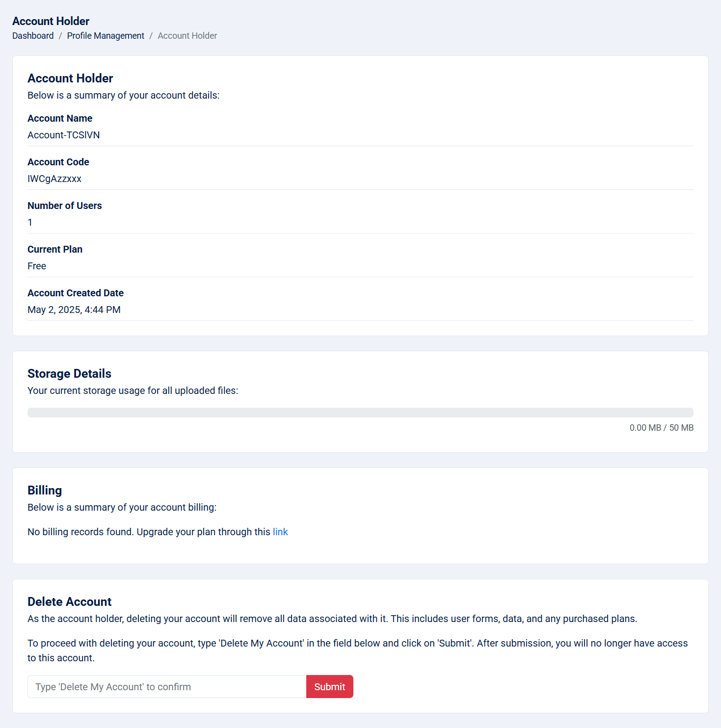Image resolution: width=721 pixels, height=728 pixels.
Task: Select the Account Holder breadcrumb text
Action: click(x=187, y=36)
